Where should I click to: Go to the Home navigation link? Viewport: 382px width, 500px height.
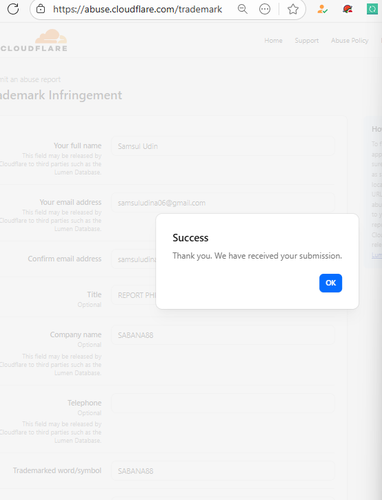tap(273, 40)
